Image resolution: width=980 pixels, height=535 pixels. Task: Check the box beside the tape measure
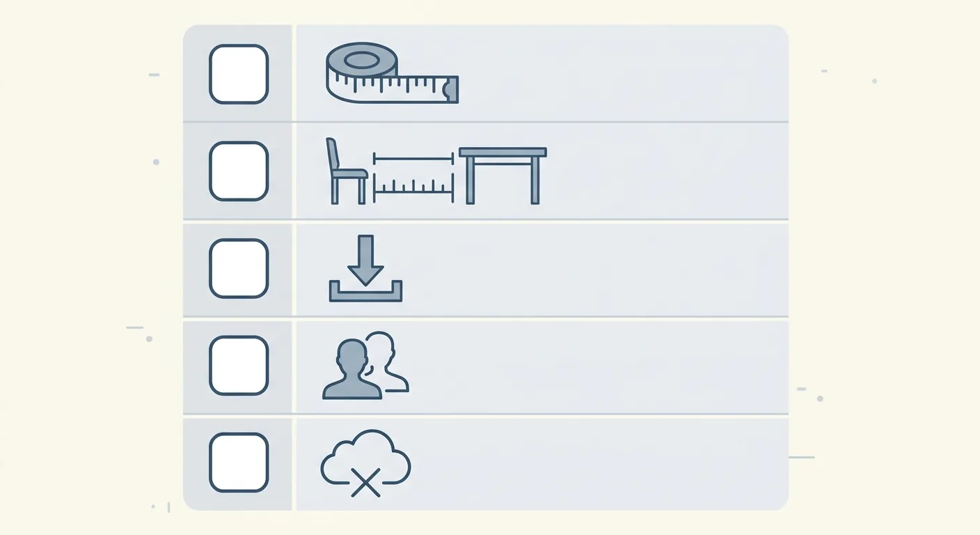(x=239, y=74)
